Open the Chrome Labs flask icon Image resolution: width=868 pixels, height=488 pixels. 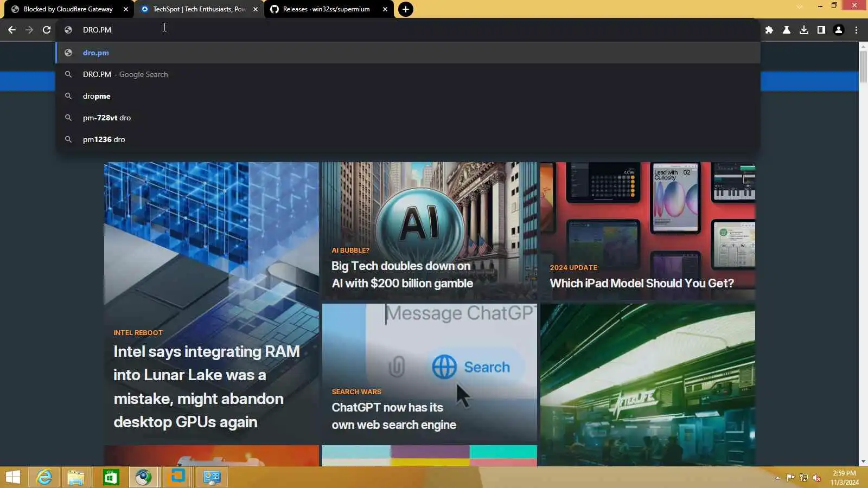click(787, 30)
